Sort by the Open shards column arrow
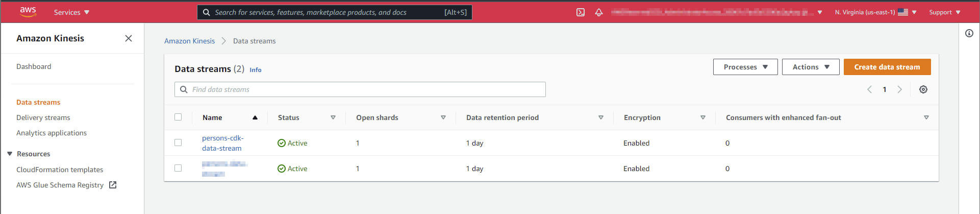980x214 pixels. pyautogui.click(x=443, y=117)
